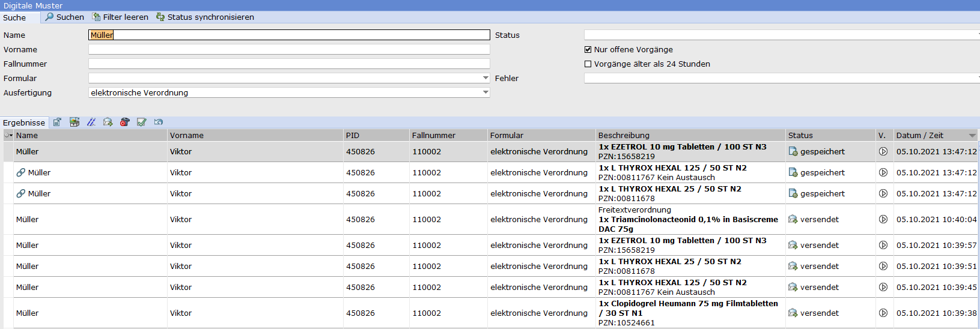Click date 05.10.2021 10:39:38

click(x=936, y=313)
